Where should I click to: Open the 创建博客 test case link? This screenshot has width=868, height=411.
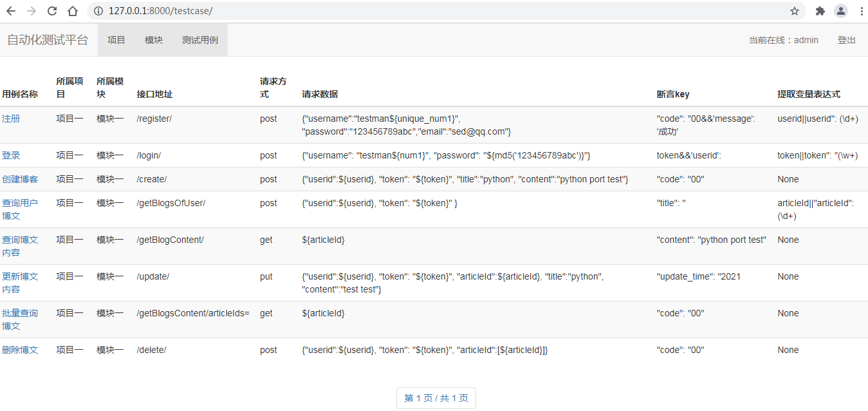click(x=20, y=179)
